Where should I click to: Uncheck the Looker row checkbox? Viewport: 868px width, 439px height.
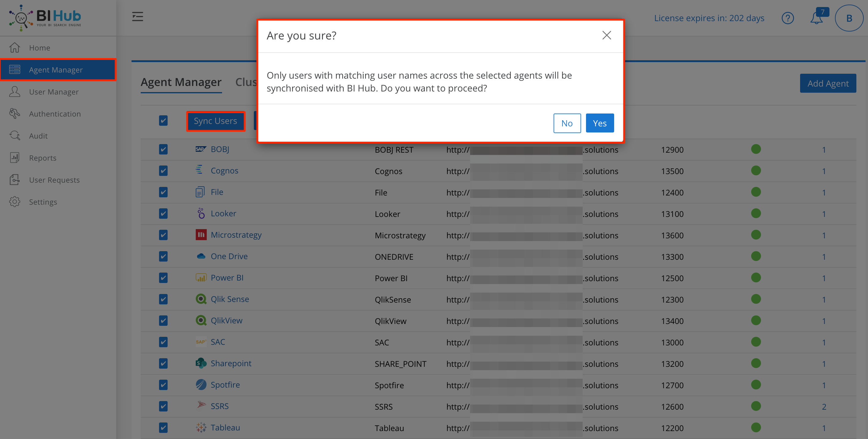[163, 213]
